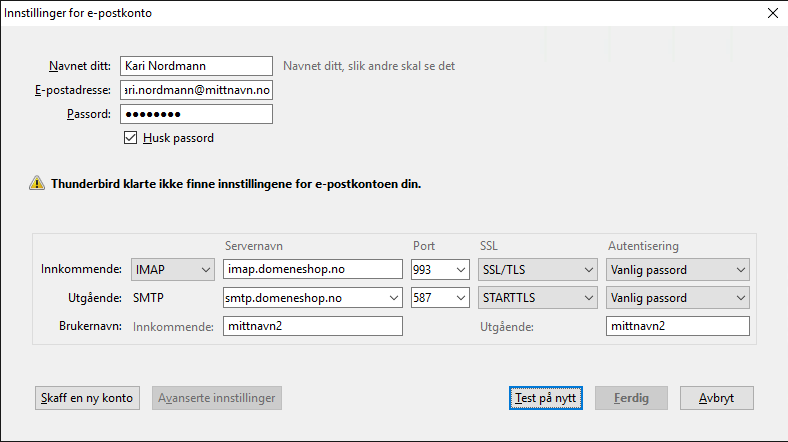Expand the smtp.domeneshop.no server dropdown
This screenshot has width=788, height=442.
point(393,298)
